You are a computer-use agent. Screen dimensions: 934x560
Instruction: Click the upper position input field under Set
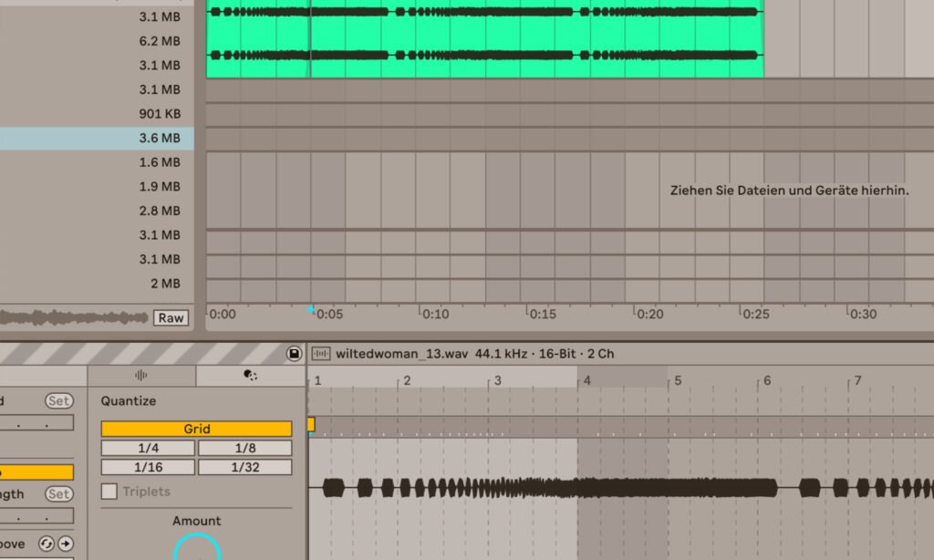point(36,423)
